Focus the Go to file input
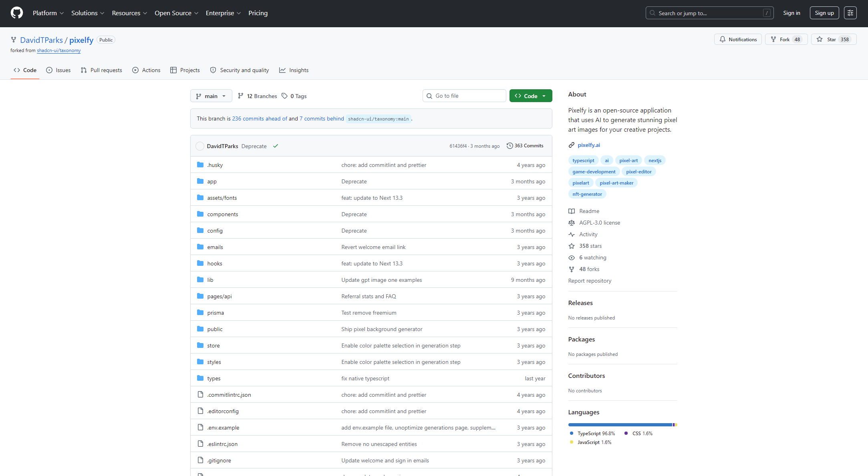 (x=464, y=96)
